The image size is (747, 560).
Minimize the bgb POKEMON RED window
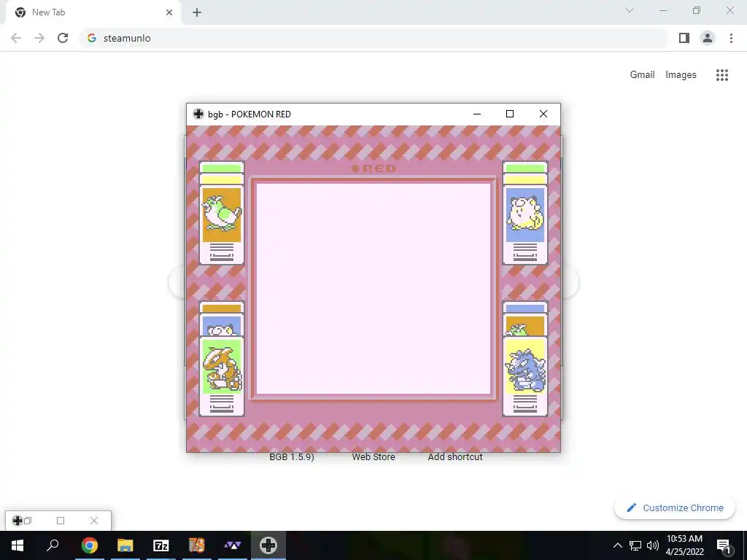pyautogui.click(x=477, y=114)
